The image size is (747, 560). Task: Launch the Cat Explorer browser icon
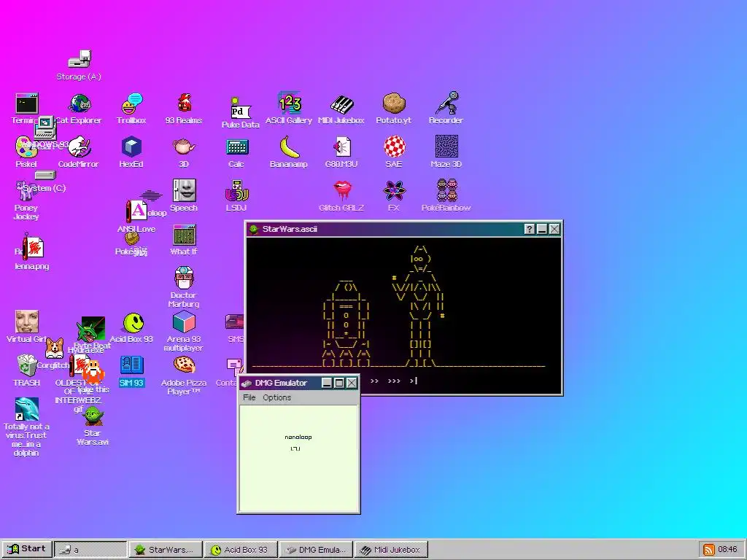tap(80, 104)
